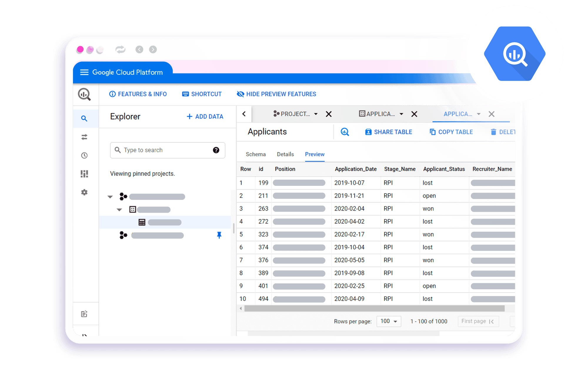This screenshot has width=588, height=367.
Task: Click the Application_Date column header
Action: [356, 169]
